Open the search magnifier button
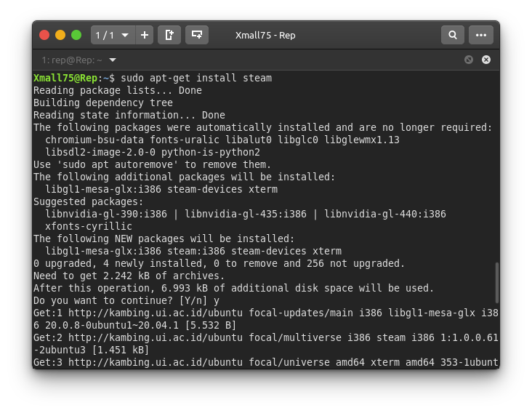Viewport: 532px width, 413px height. 453,35
